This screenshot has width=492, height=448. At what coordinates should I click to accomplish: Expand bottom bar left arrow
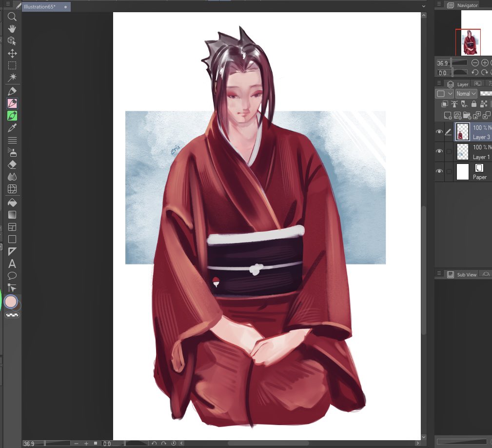182,443
